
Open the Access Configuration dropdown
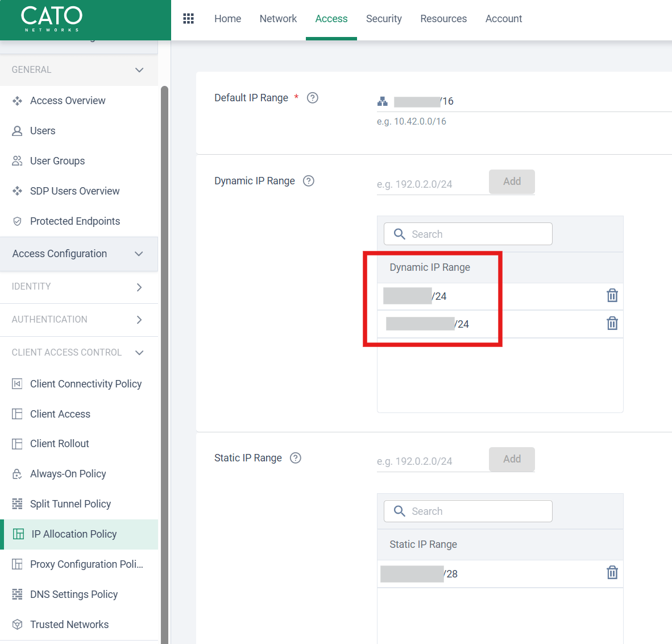139,254
